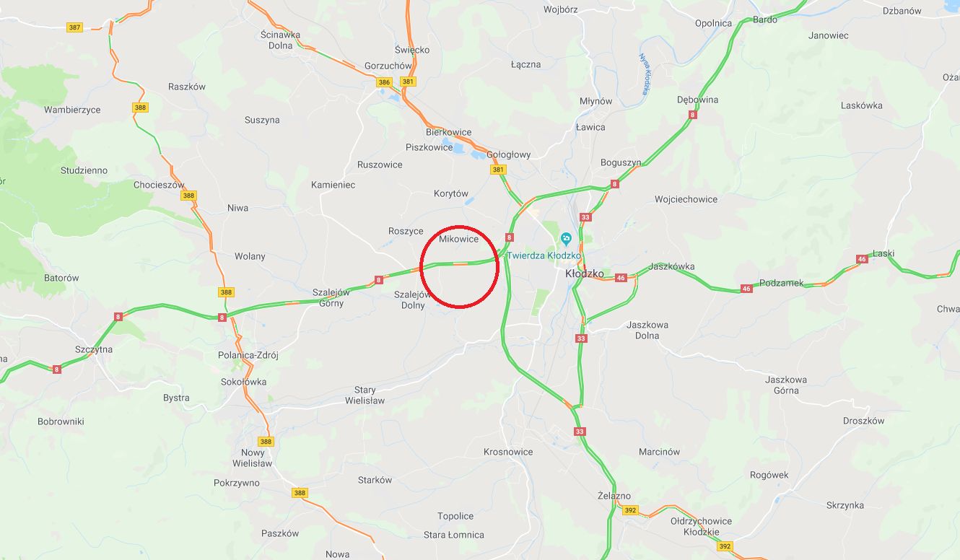
Task: Select the 381 road shield below Gołogłowy
Action: (x=498, y=170)
